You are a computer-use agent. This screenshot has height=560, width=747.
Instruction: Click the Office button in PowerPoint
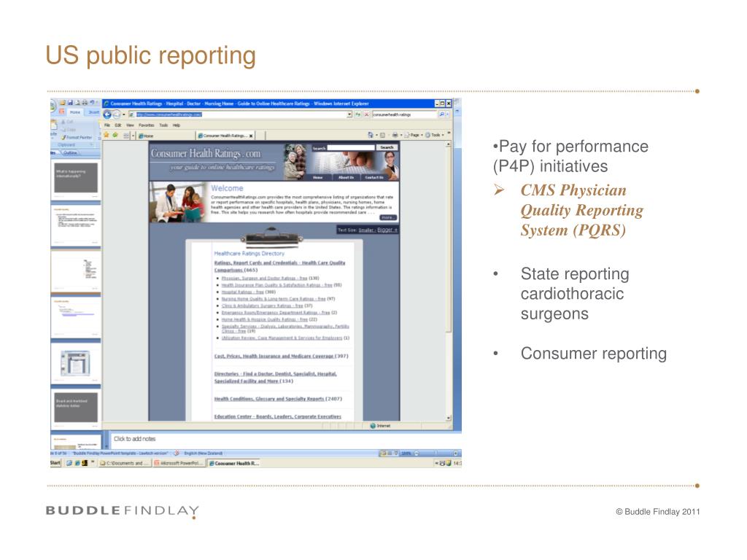pos(53,106)
